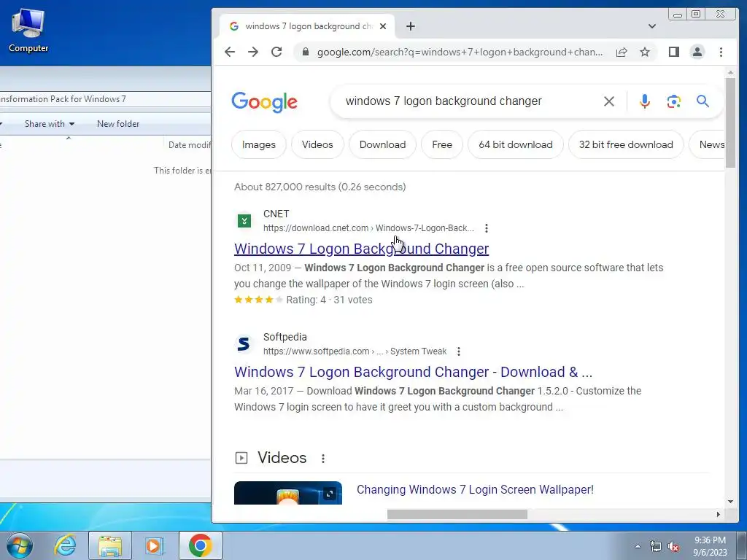Open the tab search chevron
Image resolution: width=747 pixels, height=560 pixels.
[x=651, y=26]
